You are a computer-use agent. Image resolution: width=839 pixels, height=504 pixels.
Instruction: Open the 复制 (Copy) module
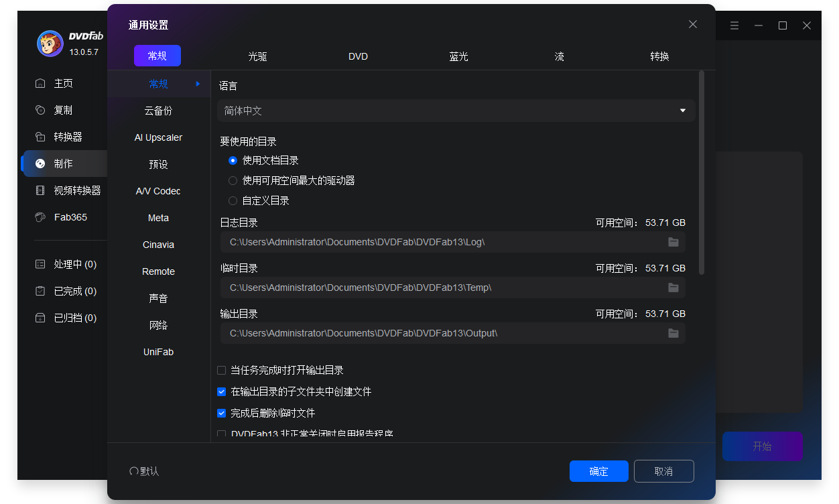point(40,110)
